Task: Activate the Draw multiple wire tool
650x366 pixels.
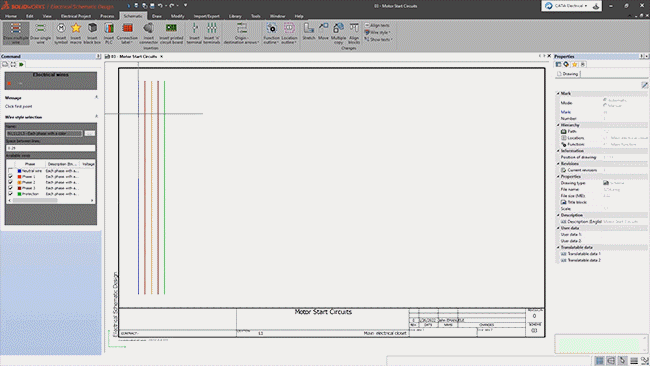Action: (16, 33)
